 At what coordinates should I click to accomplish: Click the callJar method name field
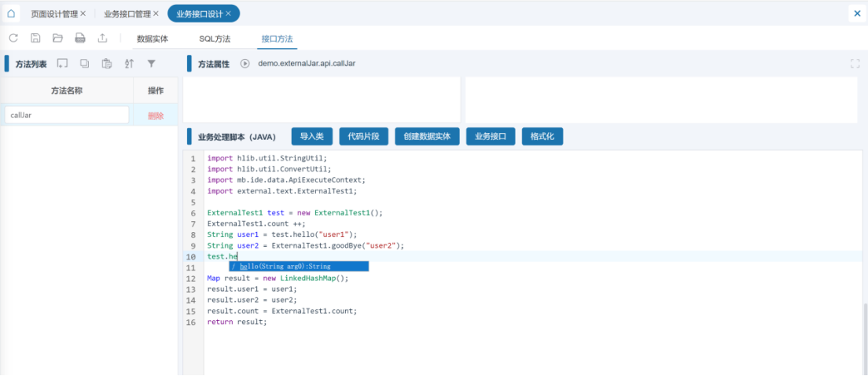click(x=66, y=115)
